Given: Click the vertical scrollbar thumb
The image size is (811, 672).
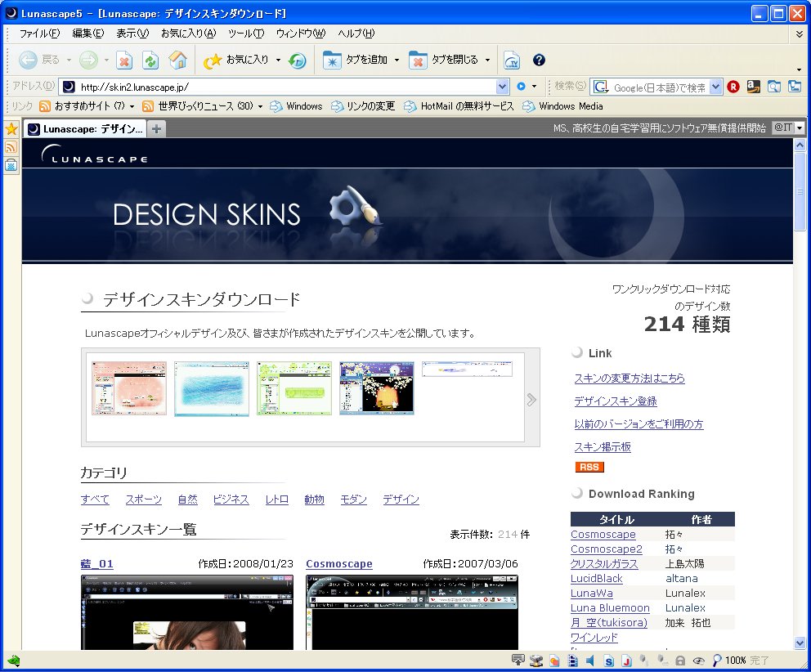Looking at the screenshot, I should [x=800, y=191].
